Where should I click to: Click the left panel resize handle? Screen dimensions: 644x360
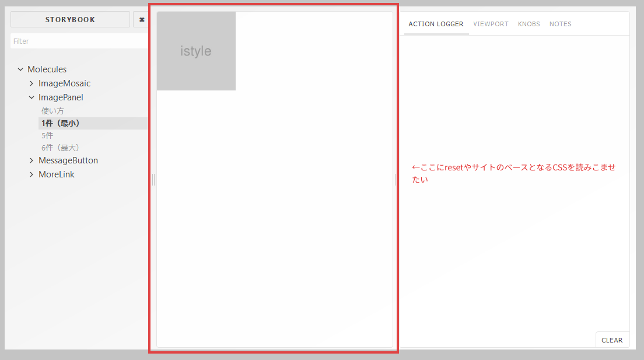coord(152,179)
